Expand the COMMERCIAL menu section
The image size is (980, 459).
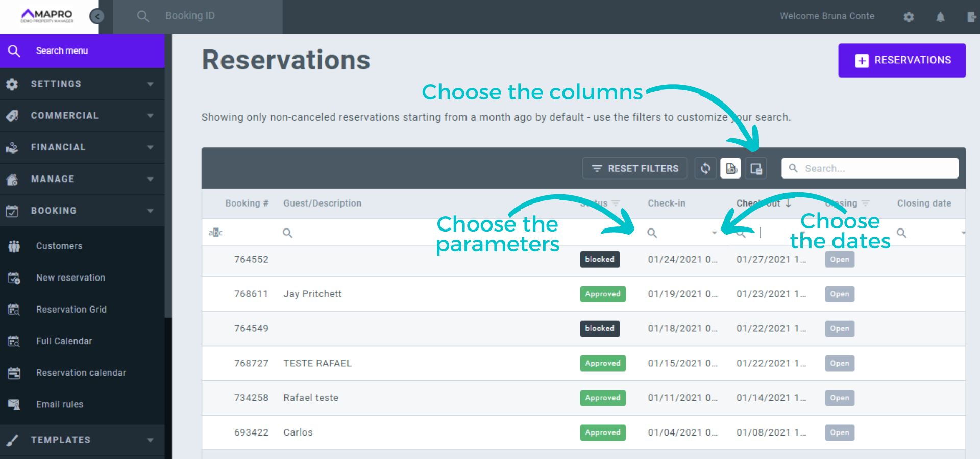[82, 116]
